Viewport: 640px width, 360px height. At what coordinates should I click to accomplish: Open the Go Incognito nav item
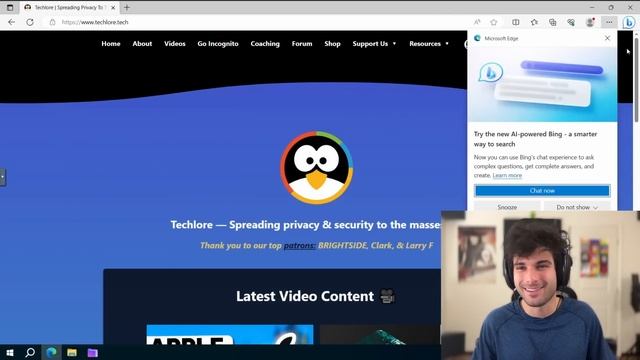pyautogui.click(x=218, y=44)
